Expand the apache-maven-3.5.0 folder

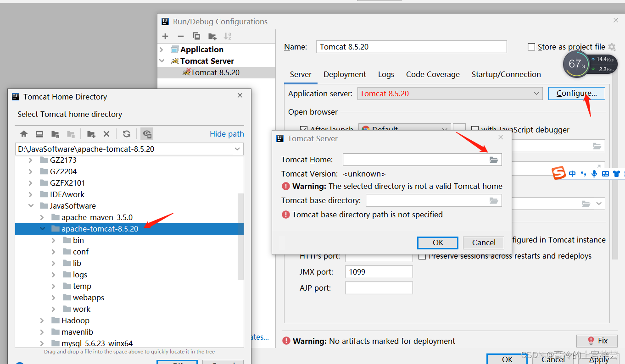(42, 217)
